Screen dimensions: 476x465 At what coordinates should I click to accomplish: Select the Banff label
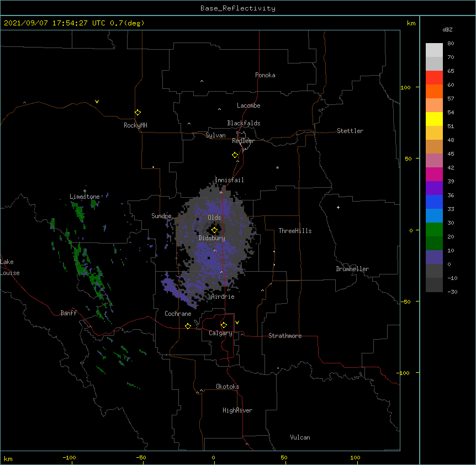tap(68, 313)
